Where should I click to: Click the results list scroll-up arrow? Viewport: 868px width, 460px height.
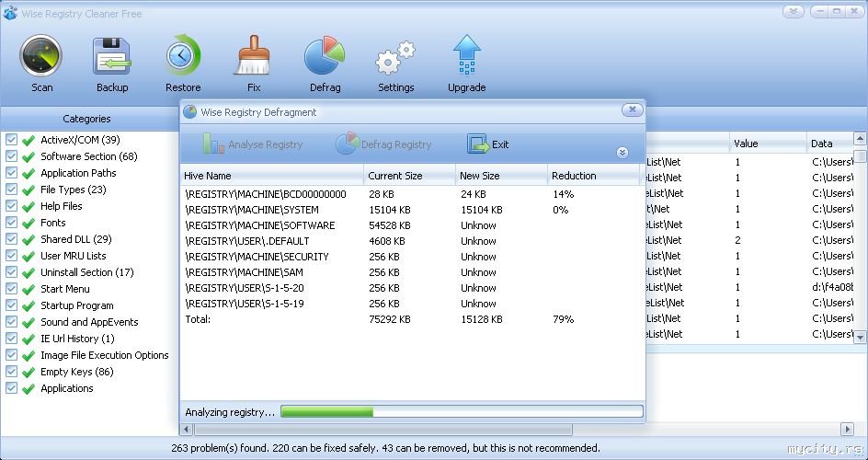[x=860, y=138]
